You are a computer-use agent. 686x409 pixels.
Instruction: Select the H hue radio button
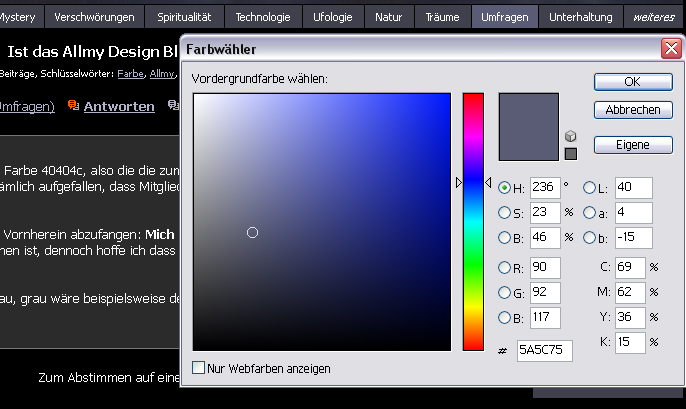504,188
